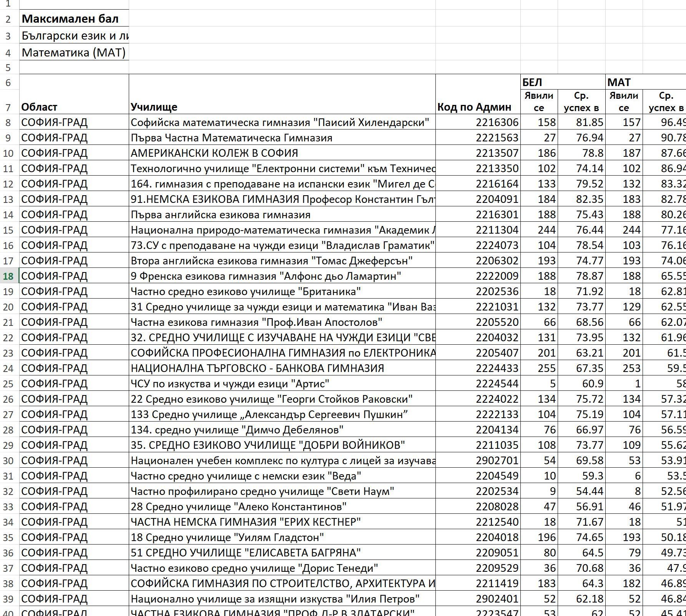Select the 'Дорис Тенеди' school cell

pos(282,568)
